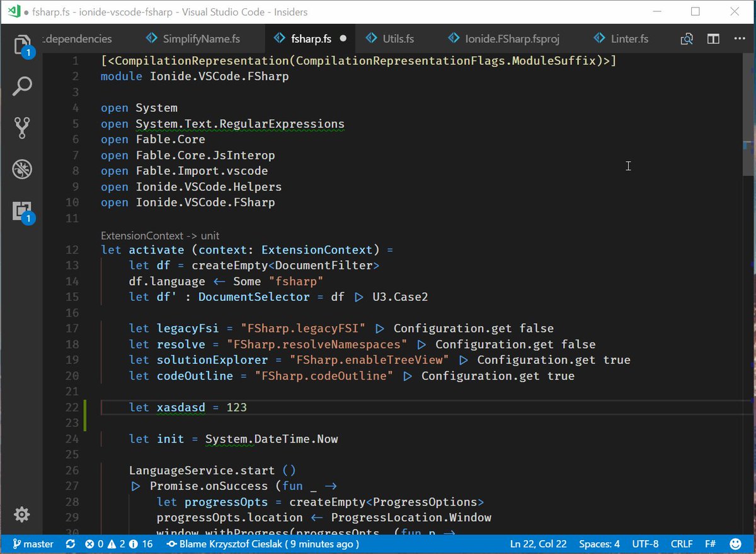Select language mode F#

pos(710,543)
